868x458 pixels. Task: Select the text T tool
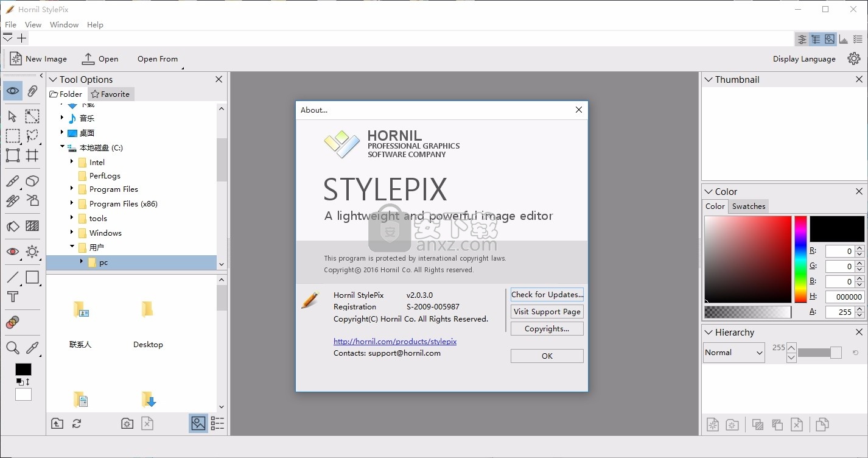point(13,297)
